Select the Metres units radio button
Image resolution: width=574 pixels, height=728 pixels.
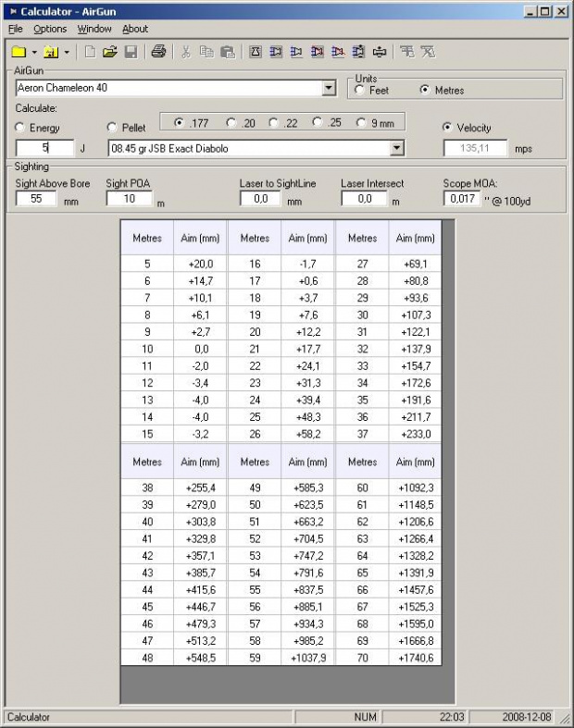tap(424, 90)
